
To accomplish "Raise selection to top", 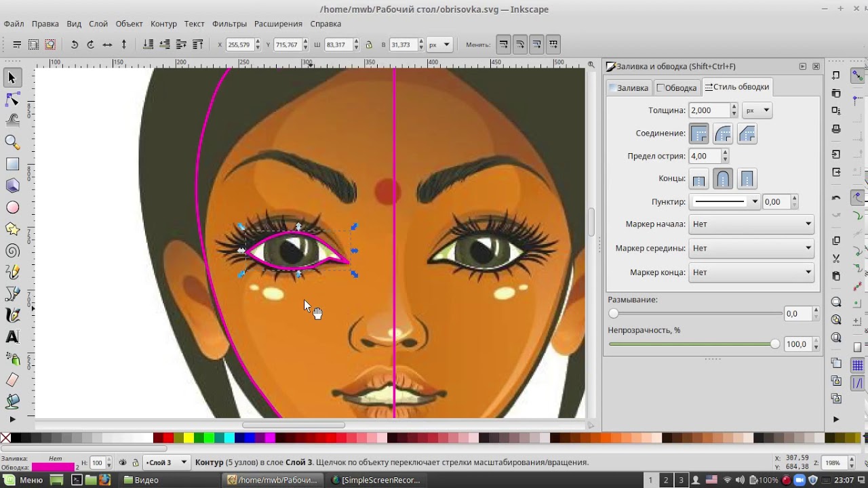I will point(197,45).
